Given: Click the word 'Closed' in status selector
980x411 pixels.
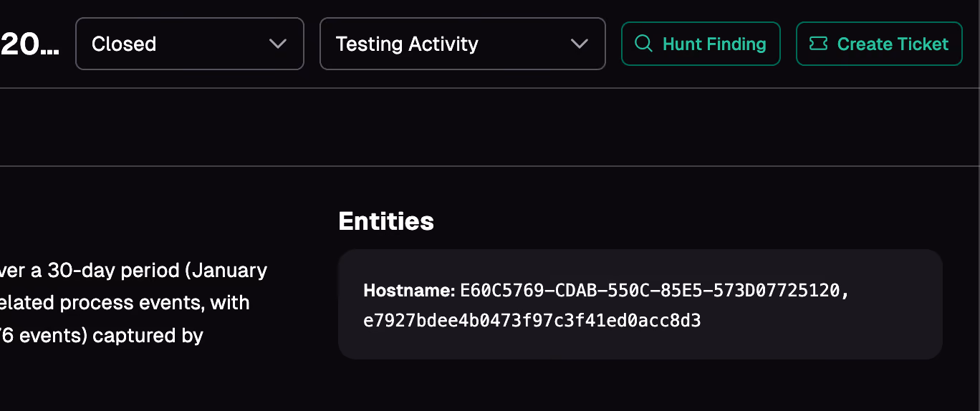Looking at the screenshot, I should (124, 44).
